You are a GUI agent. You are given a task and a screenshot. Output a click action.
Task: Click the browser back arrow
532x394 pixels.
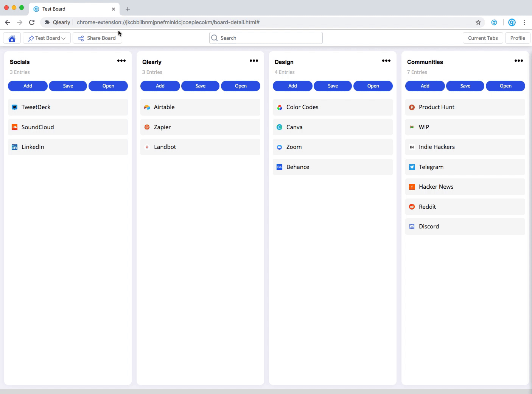pos(8,22)
